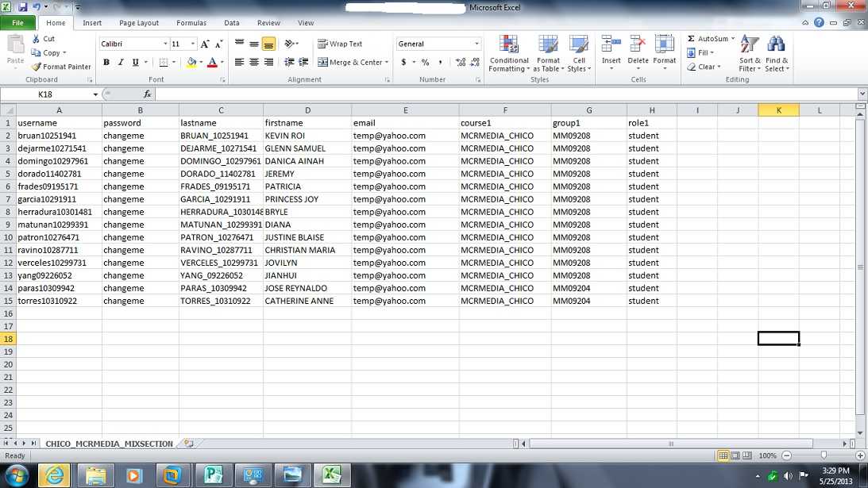The height and width of the screenshot is (488, 868).
Task: Click the Format as Table icon
Action: [548, 44]
